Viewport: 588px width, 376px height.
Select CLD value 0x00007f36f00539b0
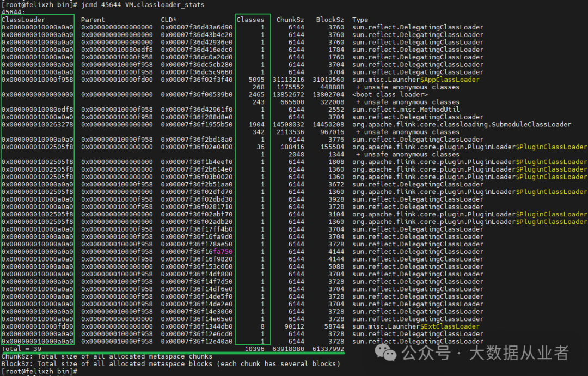tap(197, 95)
